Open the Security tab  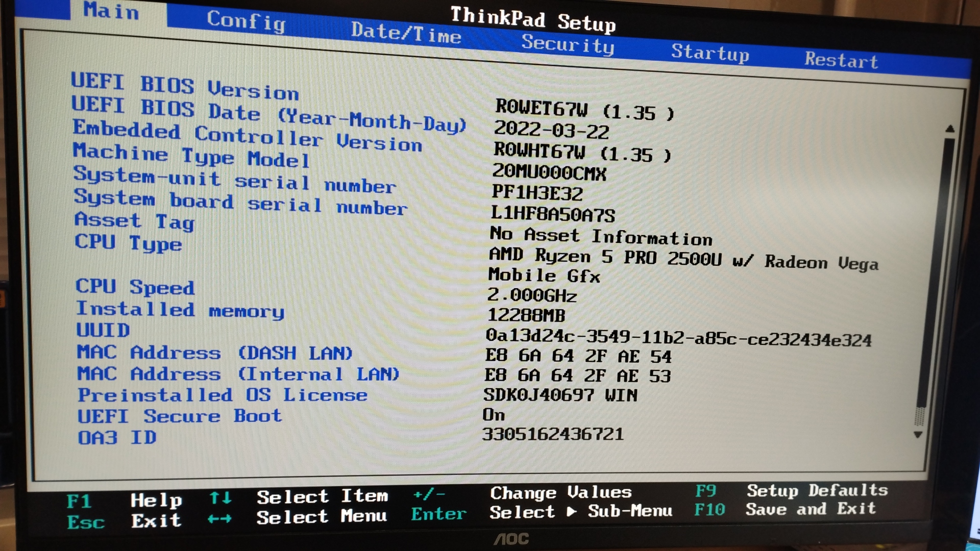click(568, 44)
